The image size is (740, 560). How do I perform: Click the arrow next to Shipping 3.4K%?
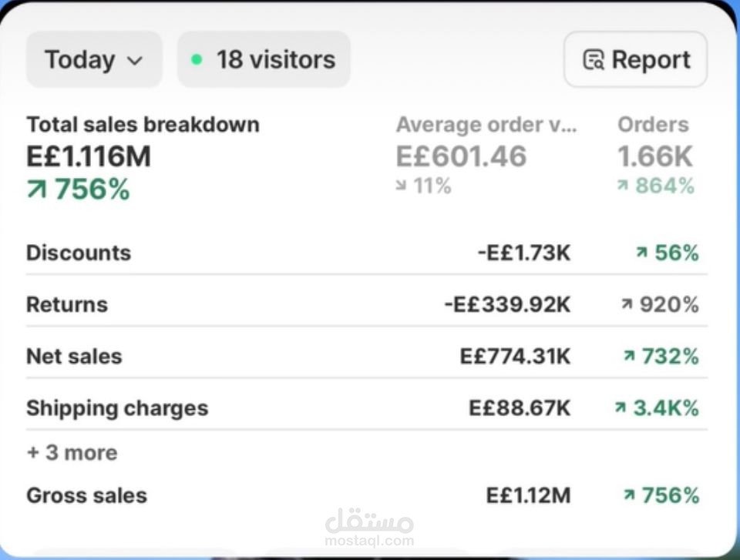click(621, 407)
